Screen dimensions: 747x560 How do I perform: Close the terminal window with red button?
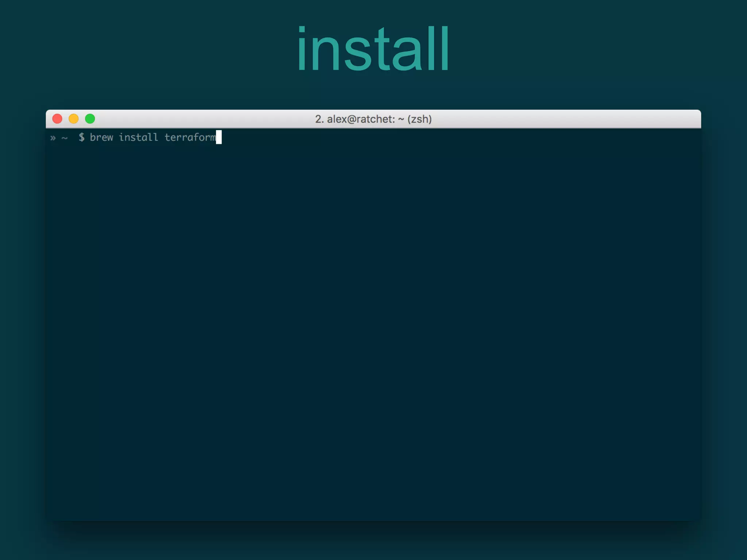(x=57, y=119)
